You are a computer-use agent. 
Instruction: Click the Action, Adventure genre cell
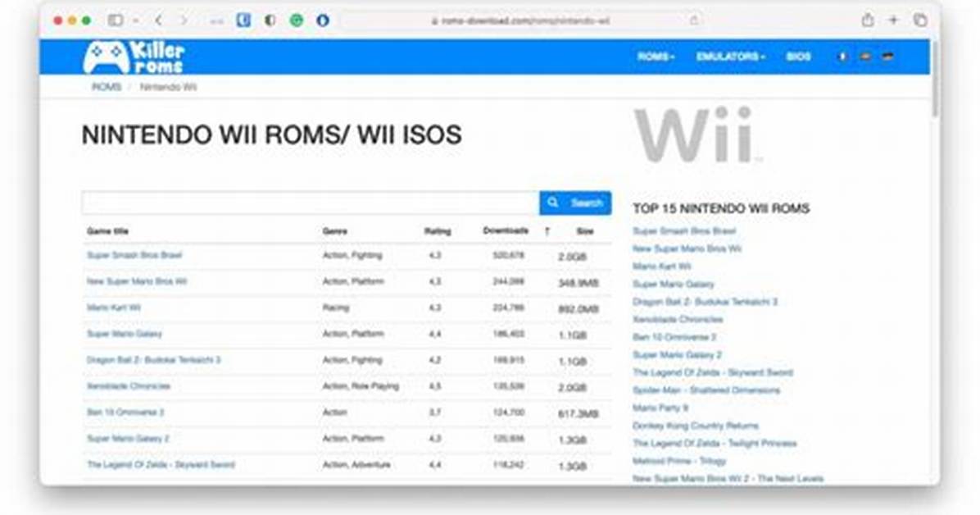click(356, 465)
